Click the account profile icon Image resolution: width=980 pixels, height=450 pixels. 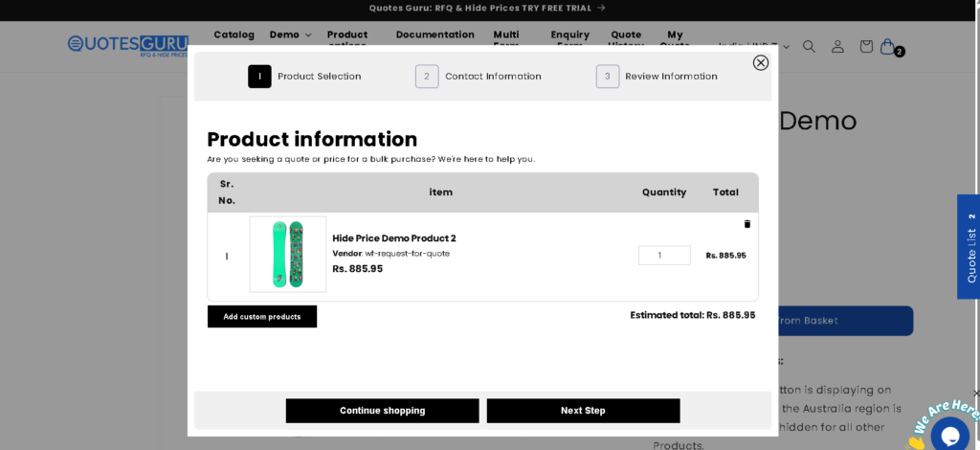coord(837,46)
